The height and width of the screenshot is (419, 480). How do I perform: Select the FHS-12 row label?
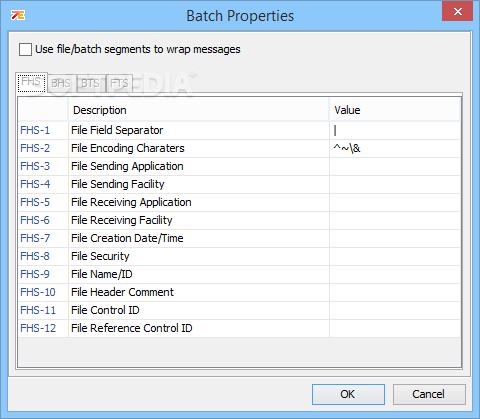click(x=38, y=328)
